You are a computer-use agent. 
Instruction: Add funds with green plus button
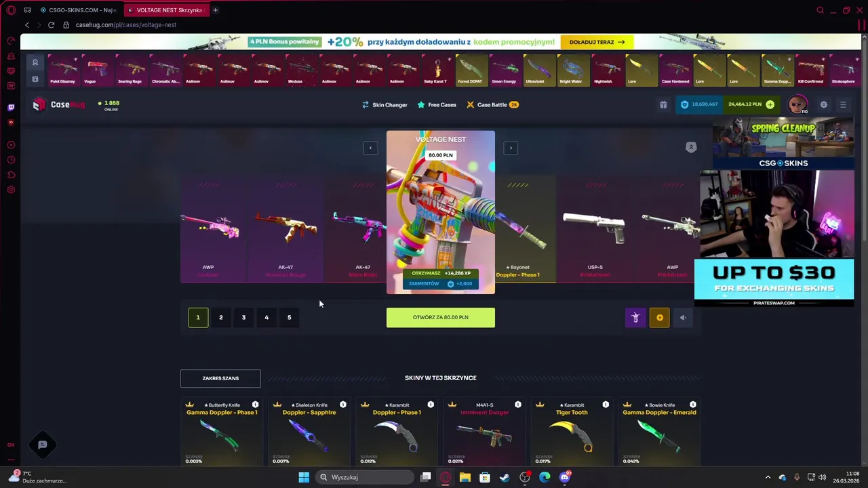pyautogui.click(x=770, y=104)
